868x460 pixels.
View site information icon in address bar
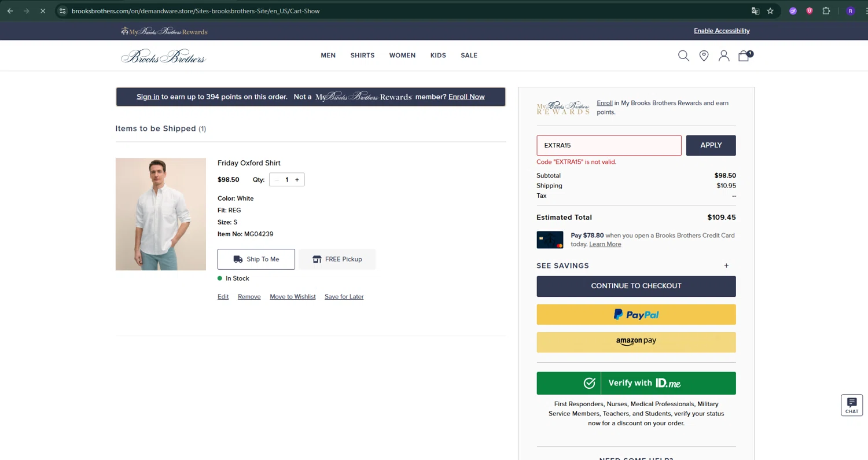tap(62, 11)
